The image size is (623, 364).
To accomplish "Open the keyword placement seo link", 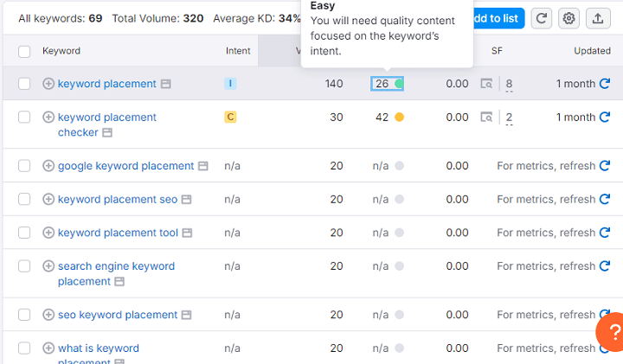I will (117, 200).
